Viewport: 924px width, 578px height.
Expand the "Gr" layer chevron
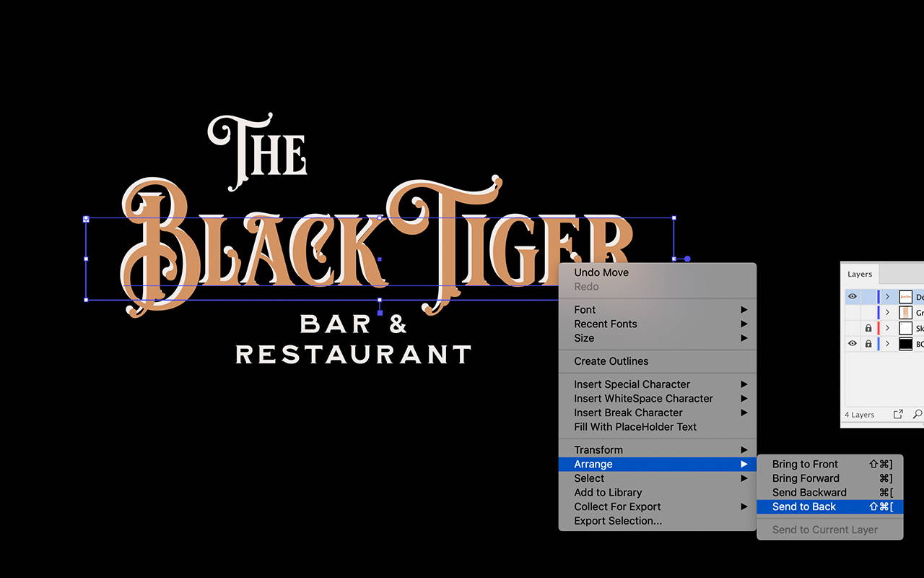(887, 312)
